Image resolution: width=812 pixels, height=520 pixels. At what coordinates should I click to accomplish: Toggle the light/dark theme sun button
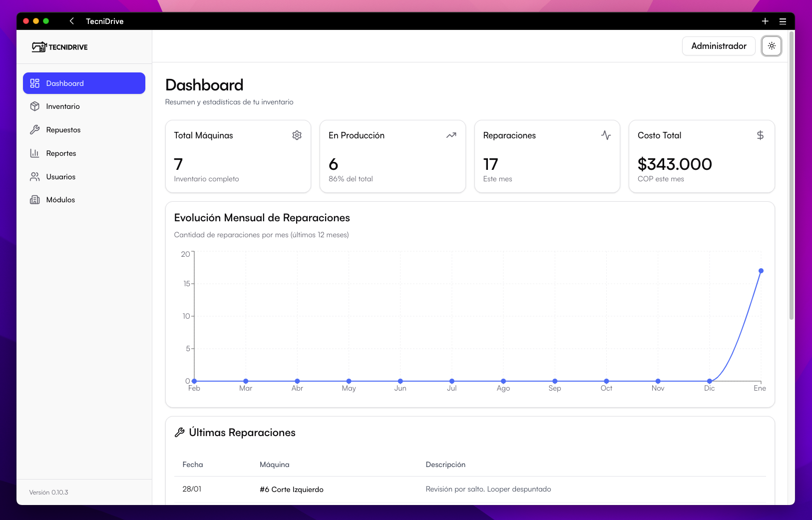771,46
